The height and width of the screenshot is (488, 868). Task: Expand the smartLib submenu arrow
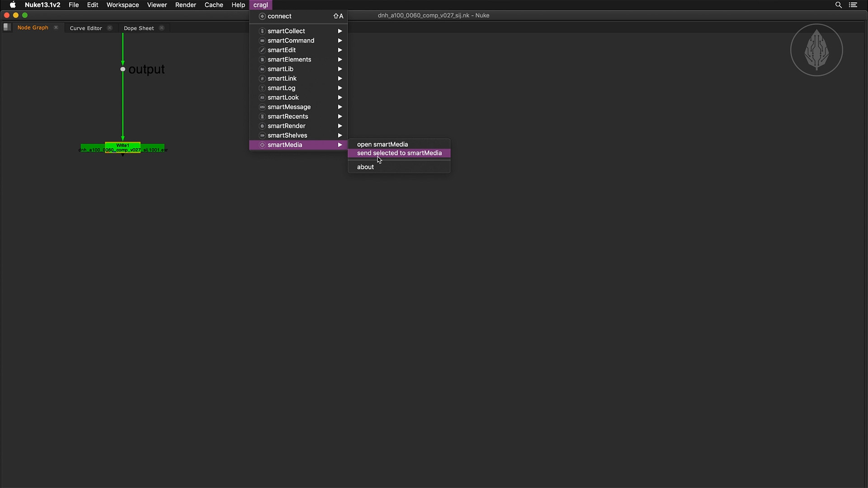pos(340,69)
